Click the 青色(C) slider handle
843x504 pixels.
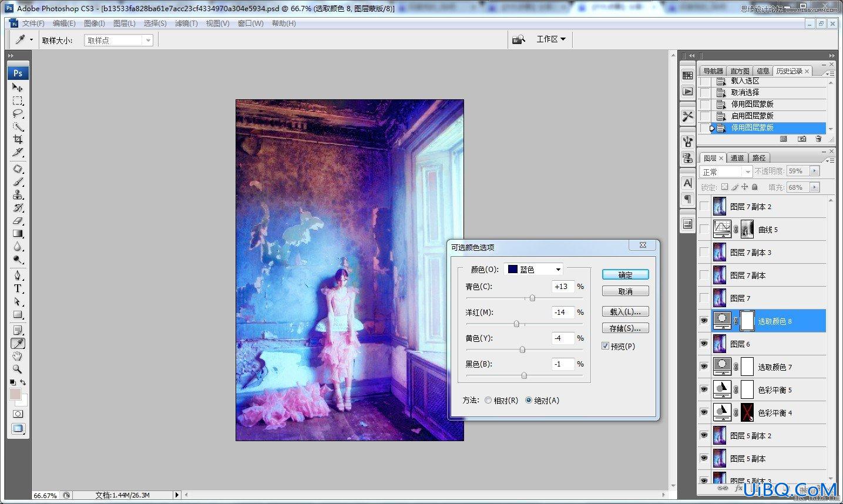532,298
